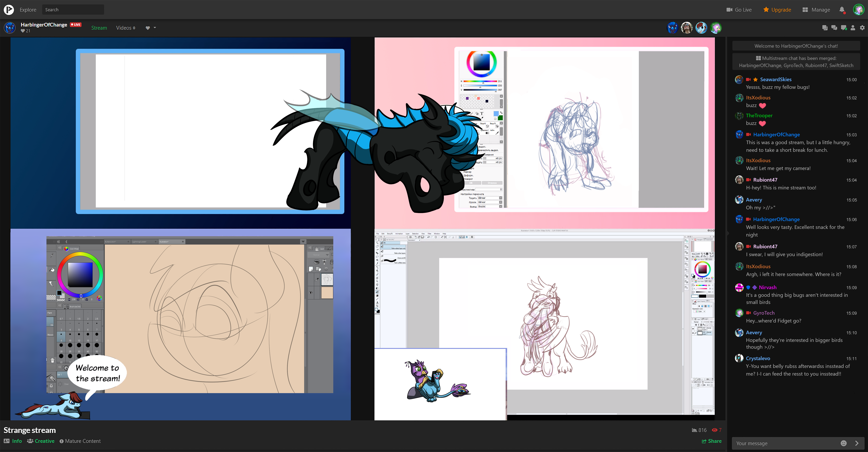Open chat settings gear icon
The width and height of the screenshot is (868, 452).
tap(862, 28)
